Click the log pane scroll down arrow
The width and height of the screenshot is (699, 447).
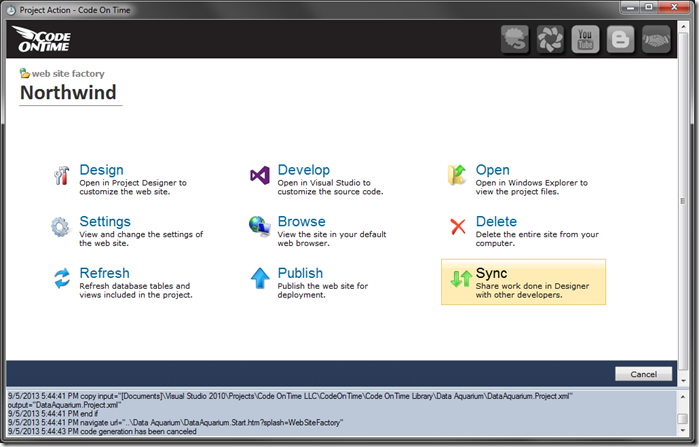(x=683, y=431)
